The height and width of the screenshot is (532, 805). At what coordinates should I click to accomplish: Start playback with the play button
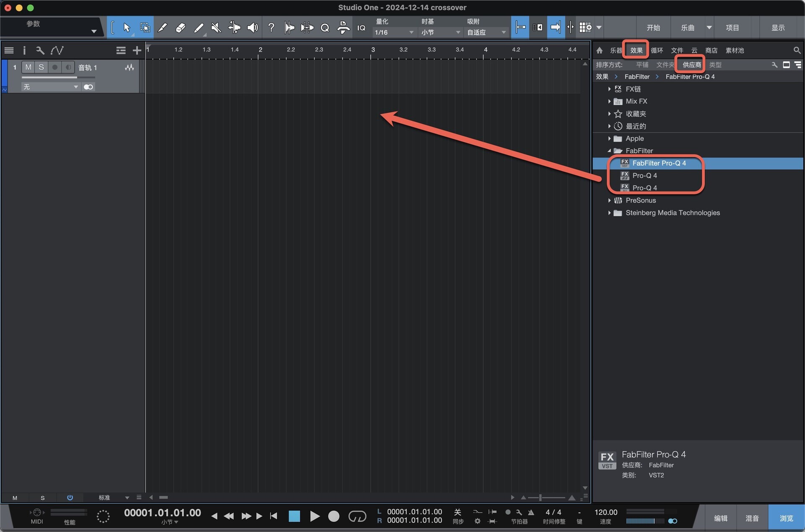point(314,516)
